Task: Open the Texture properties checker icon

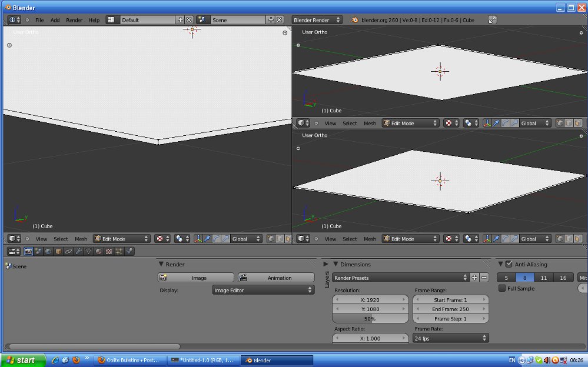Action: [109, 251]
